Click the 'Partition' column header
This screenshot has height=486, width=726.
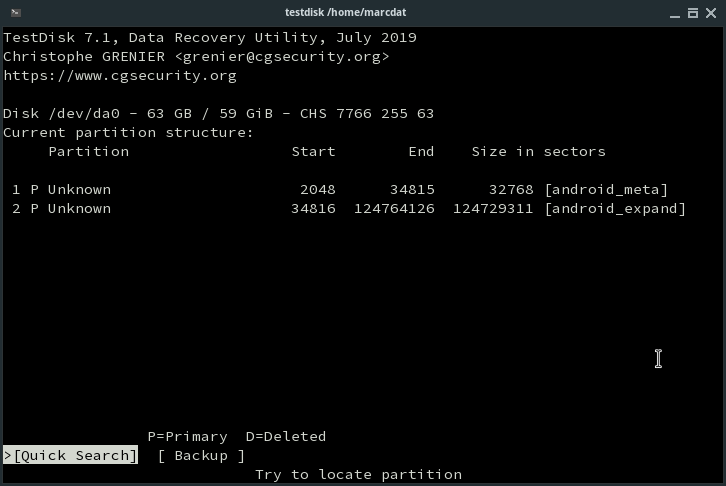(x=88, y=152)
